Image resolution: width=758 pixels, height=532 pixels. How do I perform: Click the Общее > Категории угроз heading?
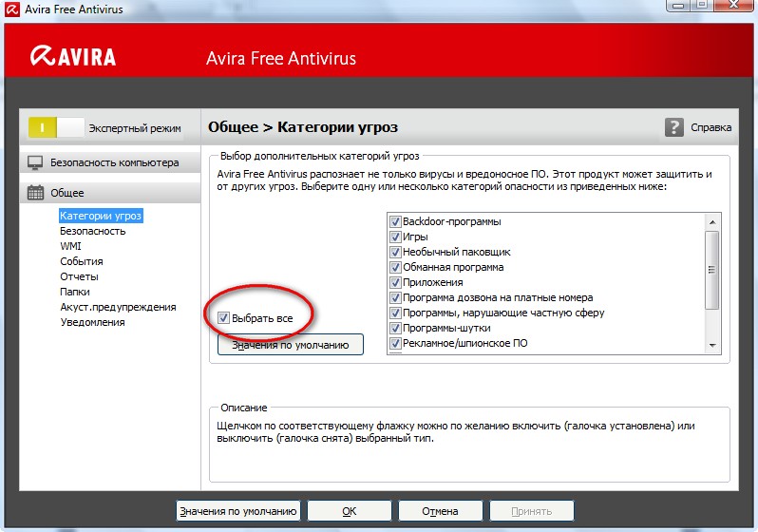303,127
